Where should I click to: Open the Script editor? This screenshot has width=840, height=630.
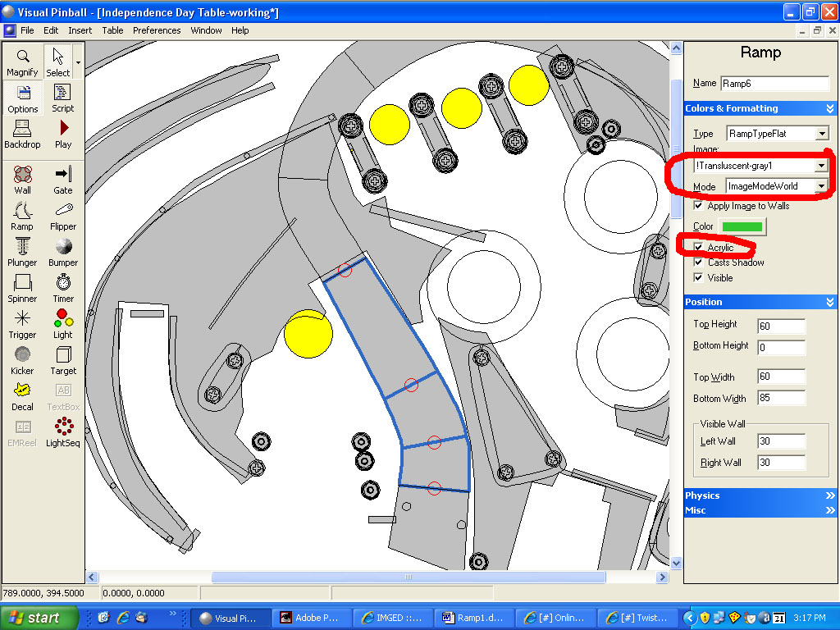(x=63, y=98)
